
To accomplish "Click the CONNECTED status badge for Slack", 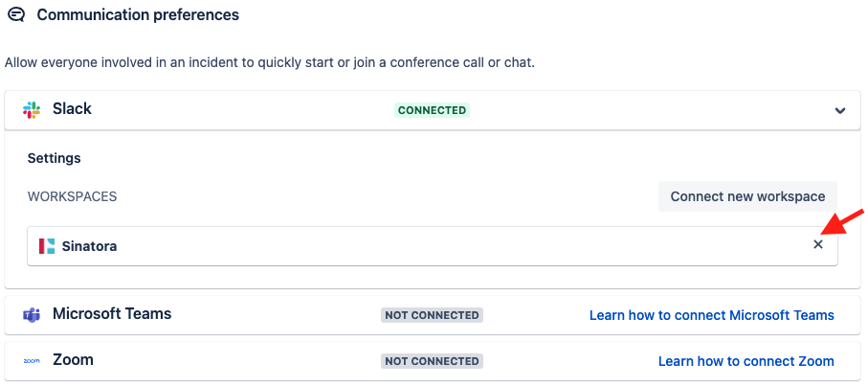I will [x=432, y=110].
